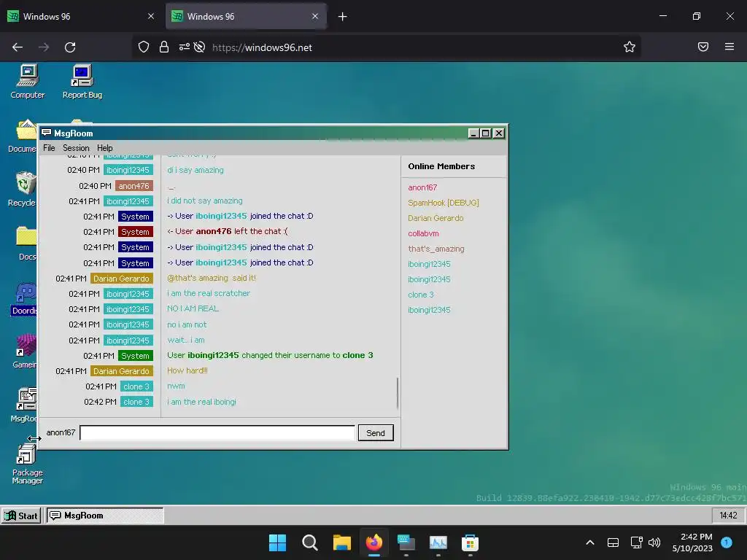Click the MsgRoom title bar chat icon
Image resolution: width=747 pixels, height=560 pixels.
46,133
